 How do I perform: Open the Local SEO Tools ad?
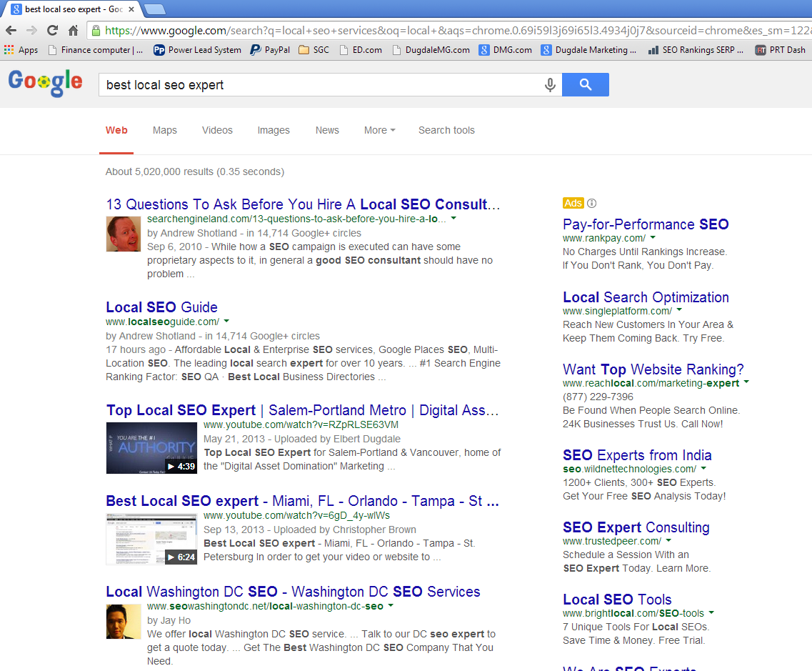coord(617,600)
